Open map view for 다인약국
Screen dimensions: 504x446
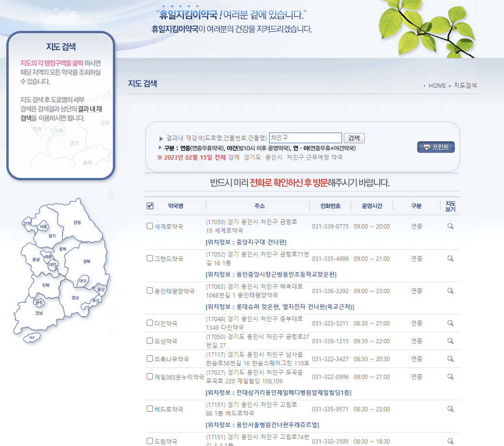pyautogui.click(x=450, y=323)
